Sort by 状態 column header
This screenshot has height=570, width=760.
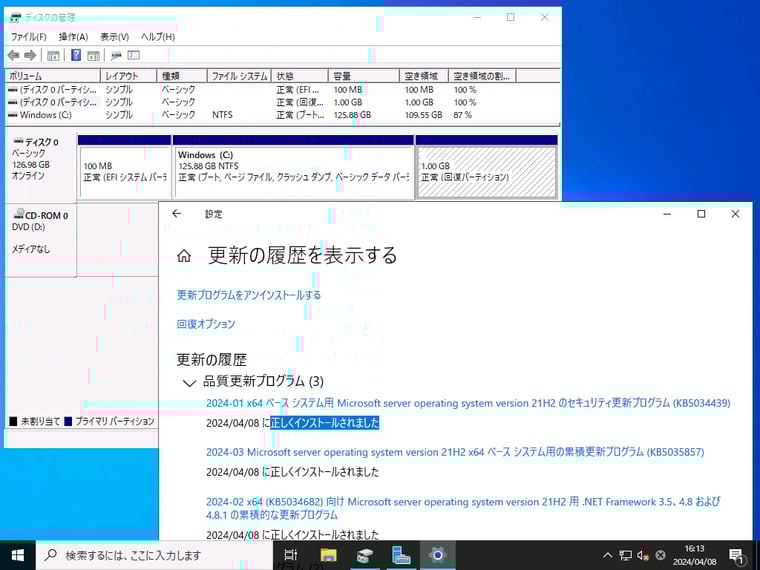(x=300, y=76)
